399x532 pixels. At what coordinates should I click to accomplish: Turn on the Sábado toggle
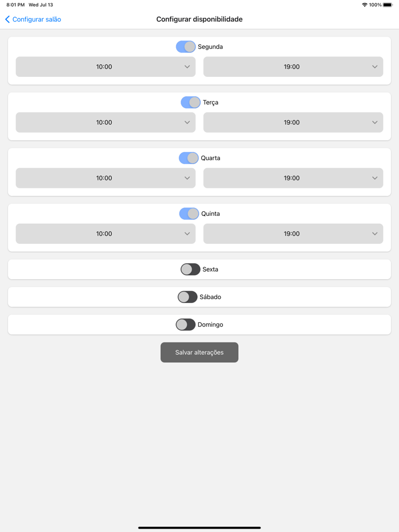coord(188,297)
